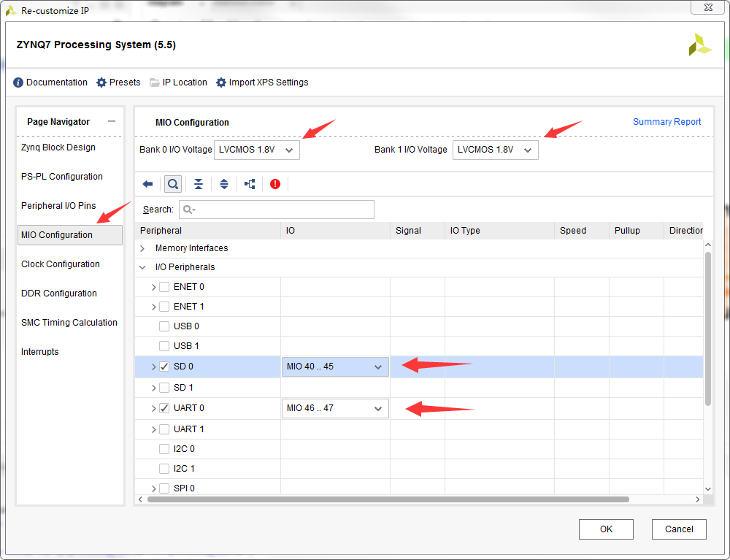The image size is (730, 560).
Task: Expand the ENET 0 row
Action: coord(153,287)
